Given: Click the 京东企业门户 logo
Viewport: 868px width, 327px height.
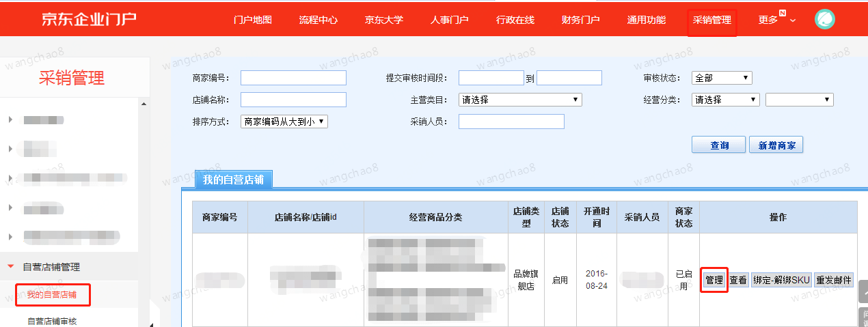Looking at the screenshot, I should [89, 19].
